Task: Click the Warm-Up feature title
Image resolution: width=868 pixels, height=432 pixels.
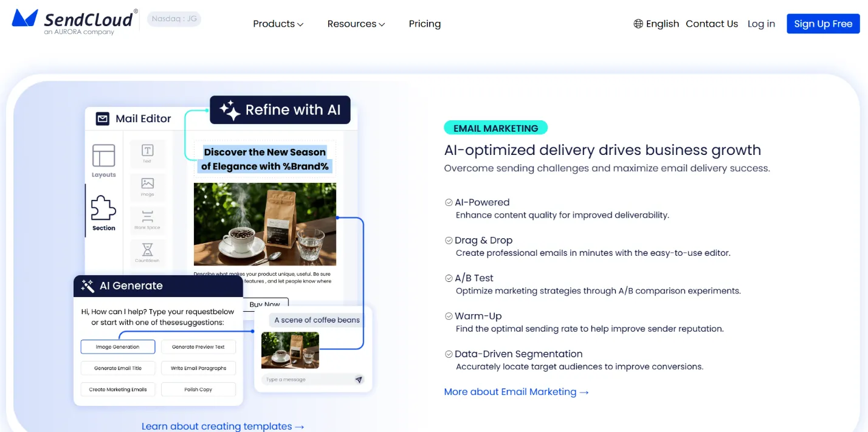Action: (478, 316)
